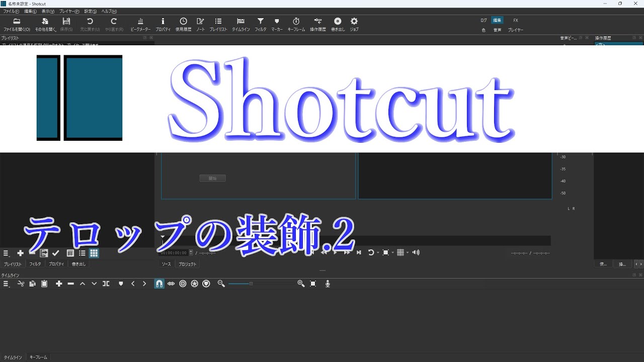Switch playlist to icon grid view
This screenshot has height=362, width=644.
pyautogui.click(x=94, y=253)
